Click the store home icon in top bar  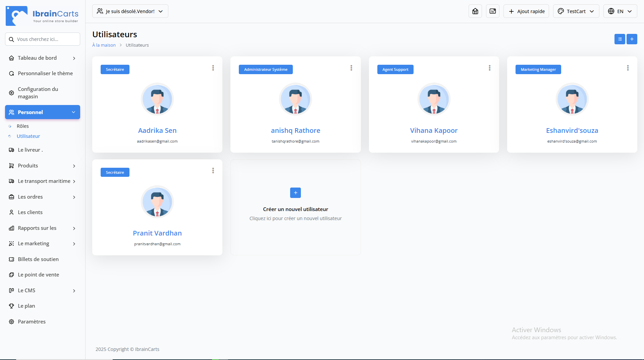coord(475,11)
